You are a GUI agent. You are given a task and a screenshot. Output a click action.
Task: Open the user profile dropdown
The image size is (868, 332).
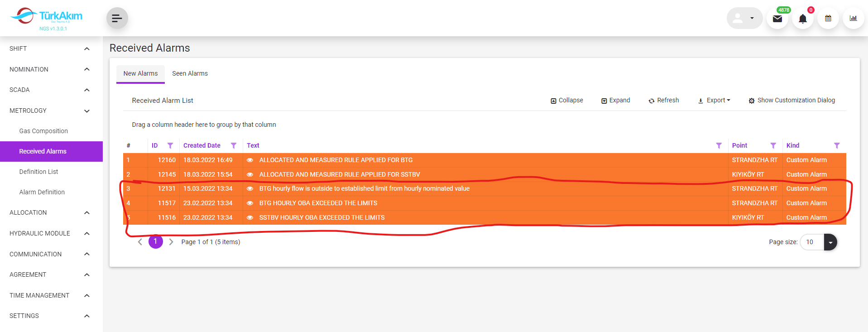click(744, 19)
